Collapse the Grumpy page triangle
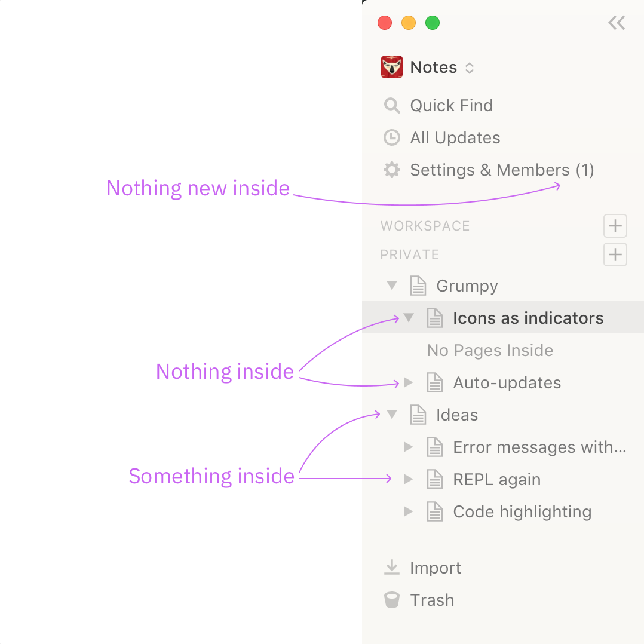Image resolution: width=644 pixels, height=644 pixels. (392, 285)
